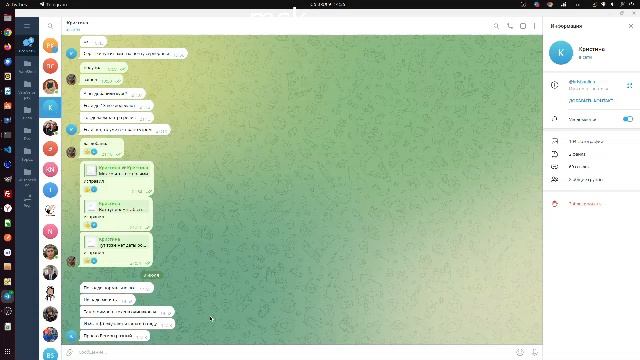Open Files from the Ubuntu dock

click(7, 18)
